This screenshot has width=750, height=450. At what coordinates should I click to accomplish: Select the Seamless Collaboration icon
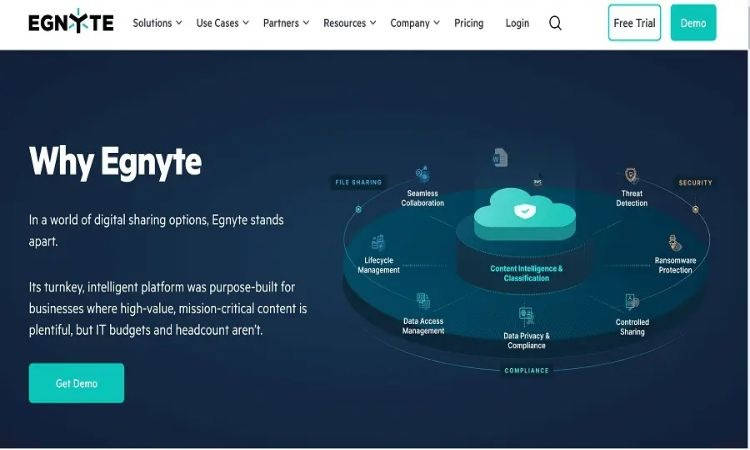point(422,174)
